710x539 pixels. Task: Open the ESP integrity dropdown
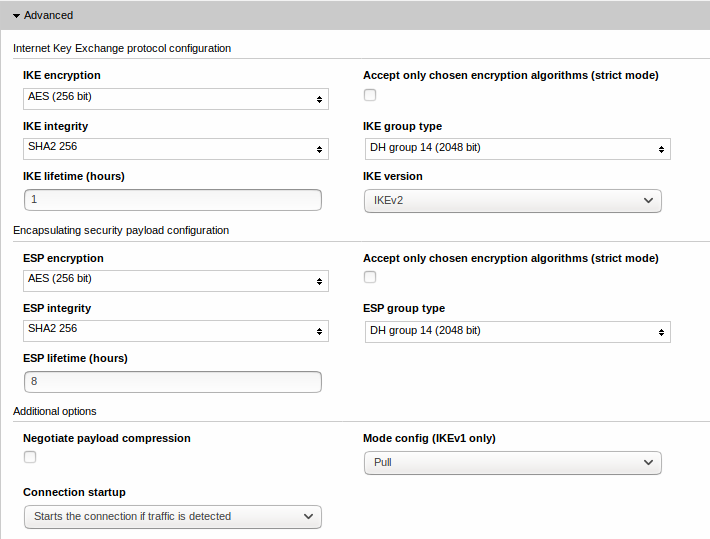click(176, 331)
